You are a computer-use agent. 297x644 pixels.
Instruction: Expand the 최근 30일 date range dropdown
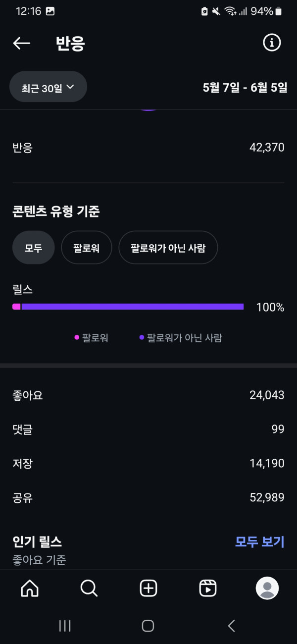tap(48, 87)
